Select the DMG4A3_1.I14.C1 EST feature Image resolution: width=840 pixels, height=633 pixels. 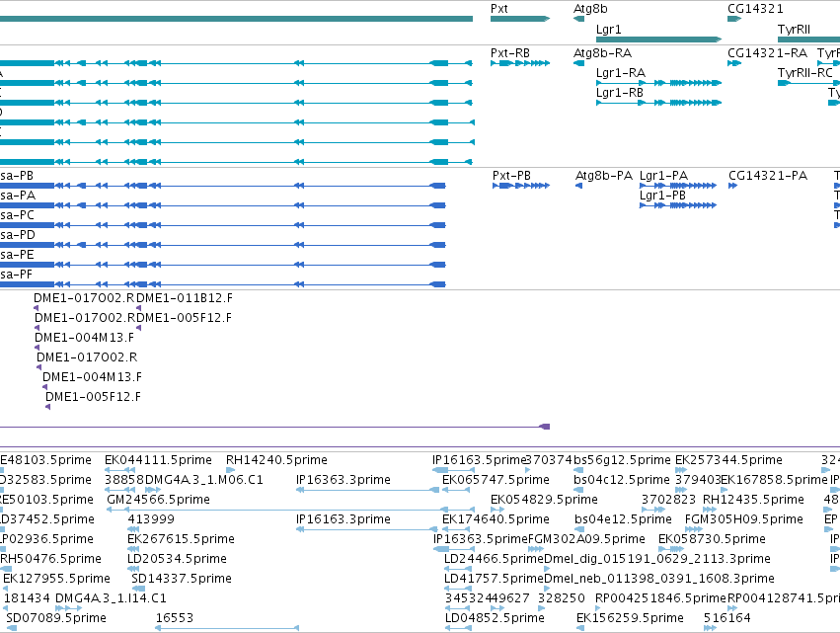click(x=68, y=608)
